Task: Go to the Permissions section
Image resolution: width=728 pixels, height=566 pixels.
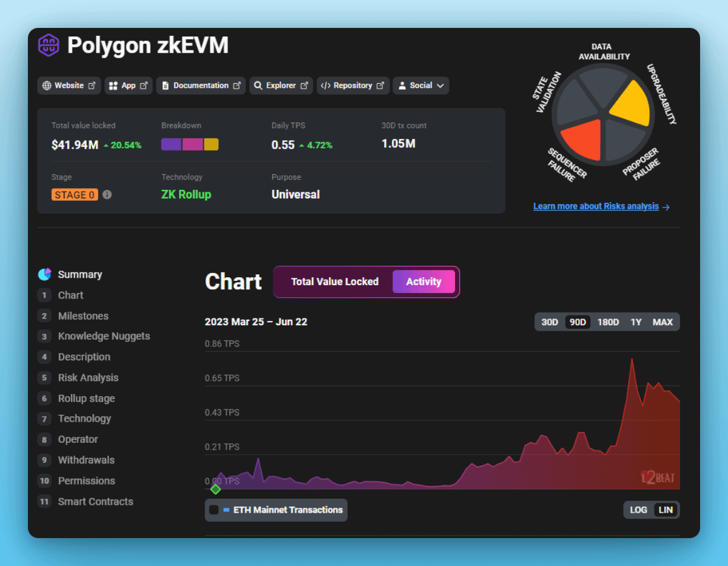Action: point(86,480)
